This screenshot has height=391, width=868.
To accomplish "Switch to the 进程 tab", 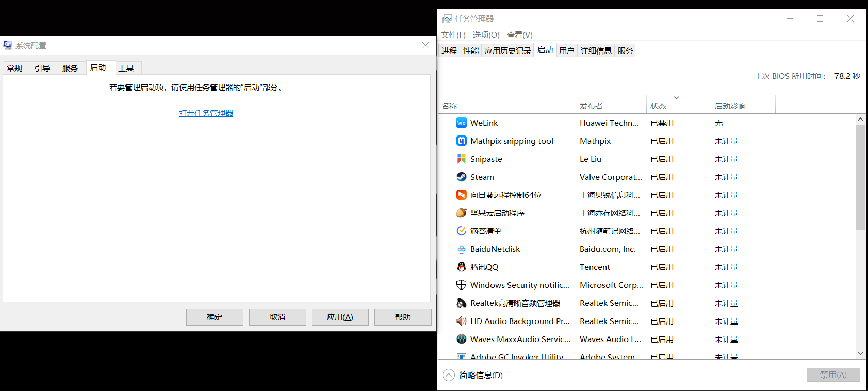I will coord(449,50).
